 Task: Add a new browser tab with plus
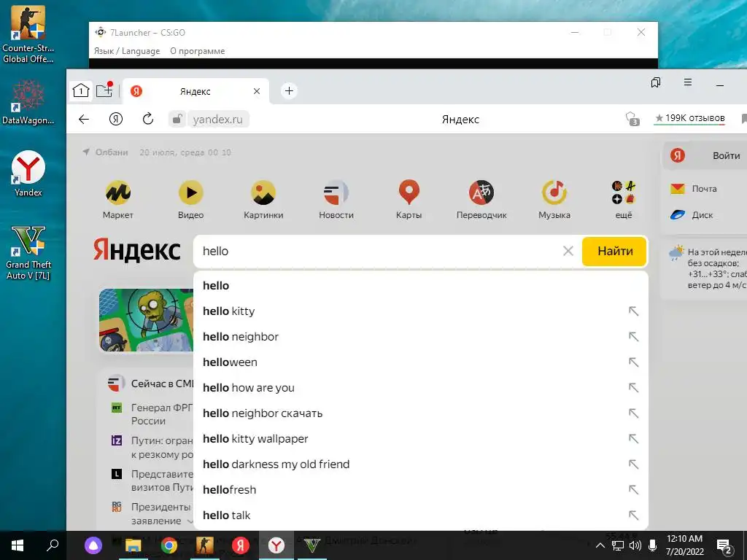click(289, 90)
